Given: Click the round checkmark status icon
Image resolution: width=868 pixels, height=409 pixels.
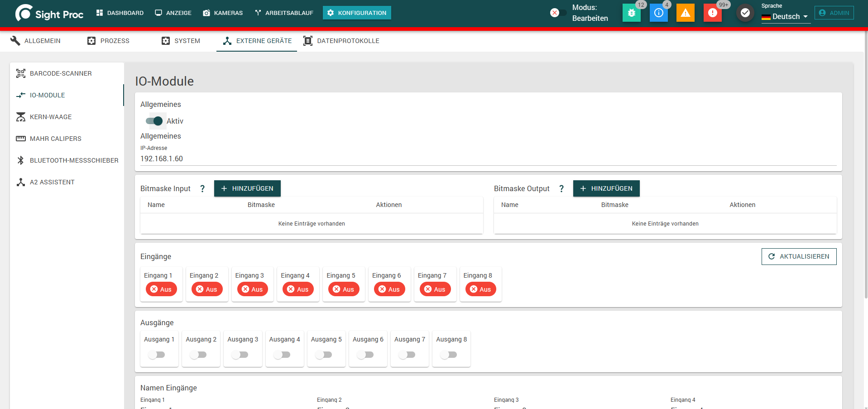Looking at the screenshot, I should [x=745, y=13].
